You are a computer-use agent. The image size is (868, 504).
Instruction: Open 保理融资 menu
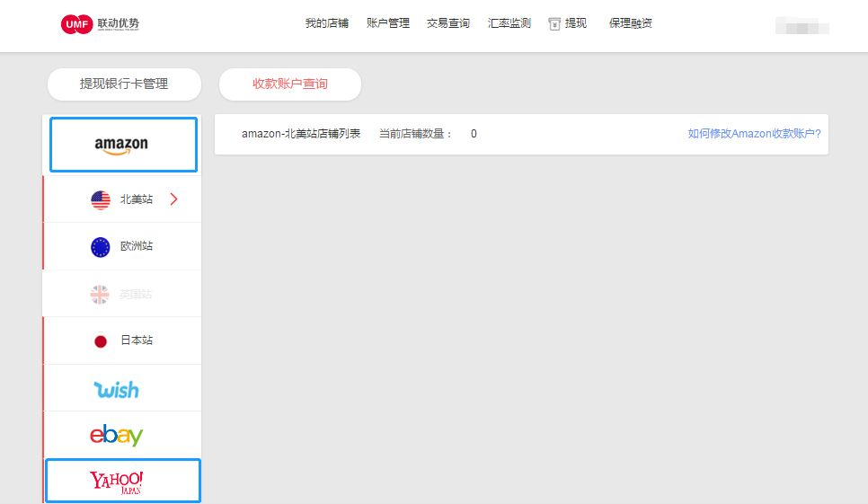pos(631,23)
